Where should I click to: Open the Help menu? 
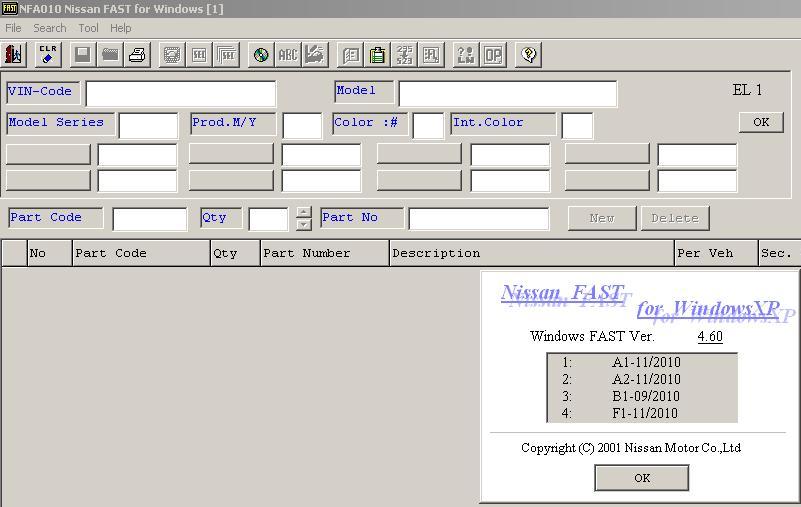point(121,28)
